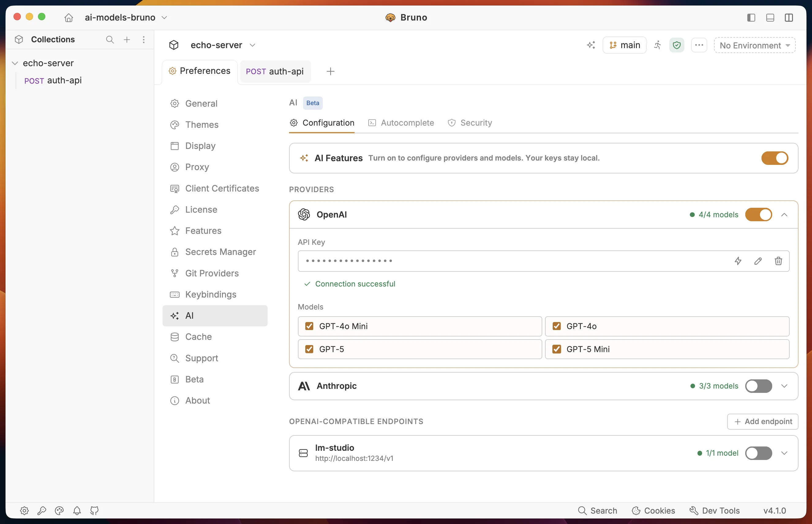Click the lm-studio server icon

303,453
